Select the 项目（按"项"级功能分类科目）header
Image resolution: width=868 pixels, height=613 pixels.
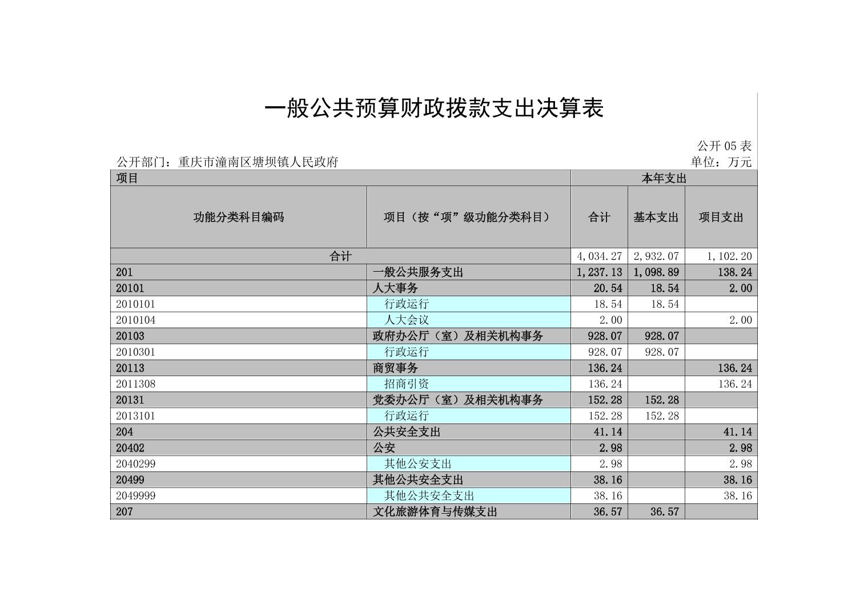(x=468, y=217)
